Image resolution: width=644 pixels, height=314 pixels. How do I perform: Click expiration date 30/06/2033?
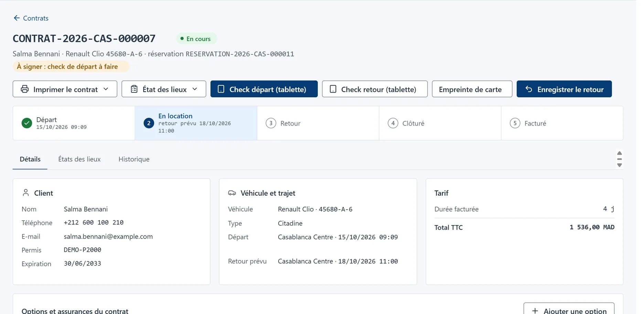pyautogui.click(x=83, y=263)
